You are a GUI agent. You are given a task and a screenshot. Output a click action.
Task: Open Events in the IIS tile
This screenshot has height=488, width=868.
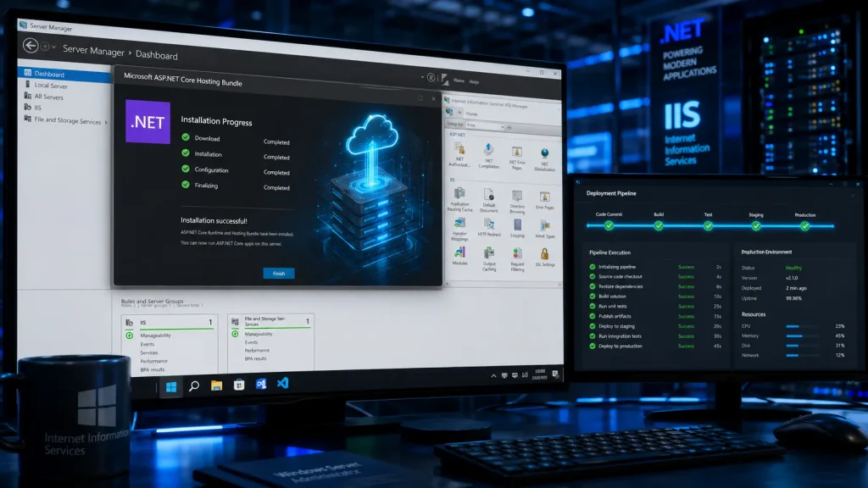(x=147, y=344)
